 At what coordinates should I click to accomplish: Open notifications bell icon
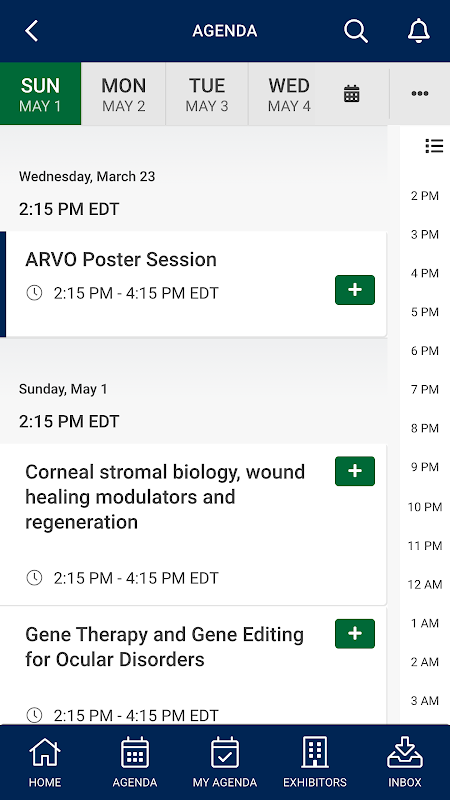(x=419, y=31)
